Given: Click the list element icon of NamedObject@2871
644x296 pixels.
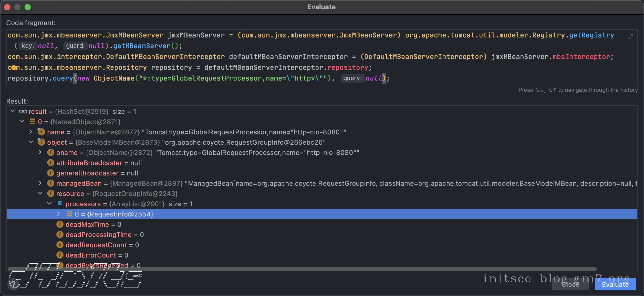Looking at the screenshot, I should click(32, 122).
